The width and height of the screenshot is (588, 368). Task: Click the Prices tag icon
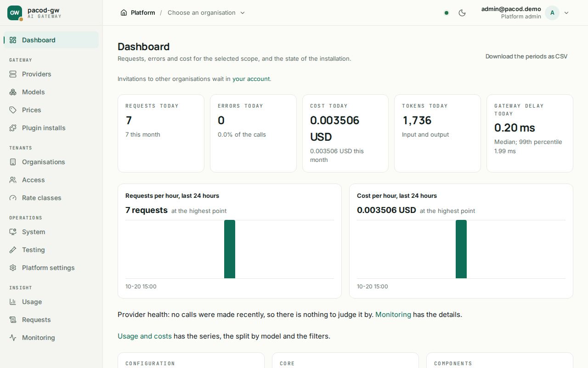[x=13, y=110]
